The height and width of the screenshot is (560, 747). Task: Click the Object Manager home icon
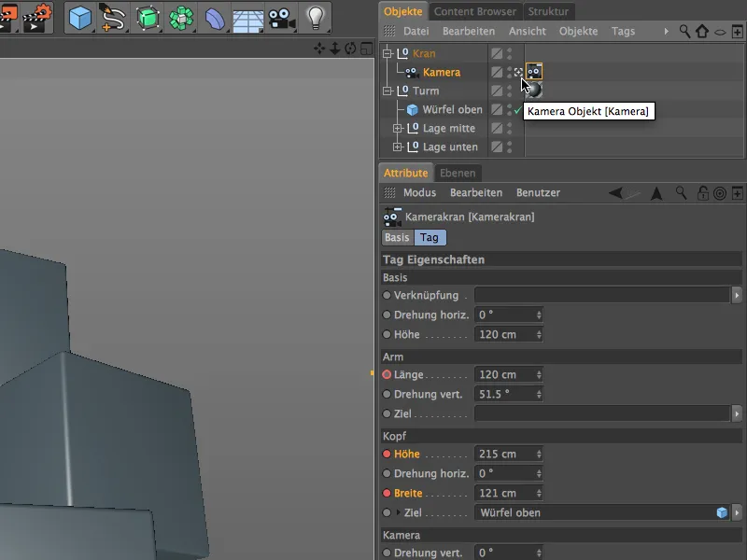click(702, 32)
